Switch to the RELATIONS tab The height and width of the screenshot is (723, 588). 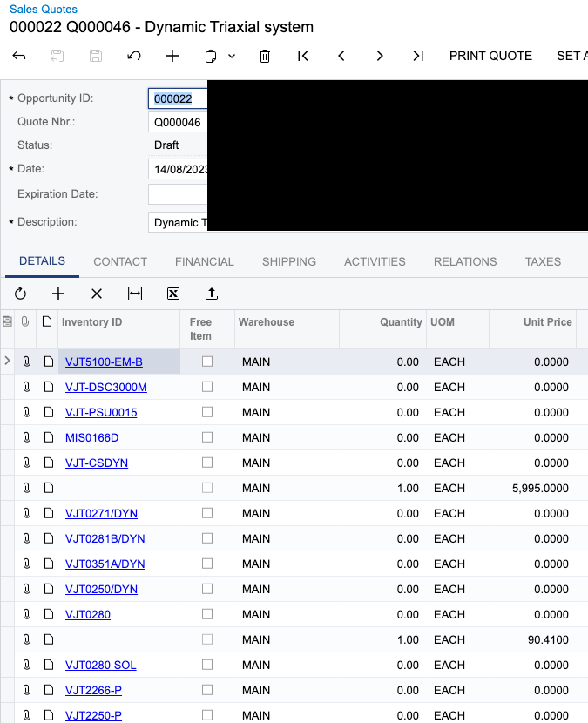click(465, 261)
